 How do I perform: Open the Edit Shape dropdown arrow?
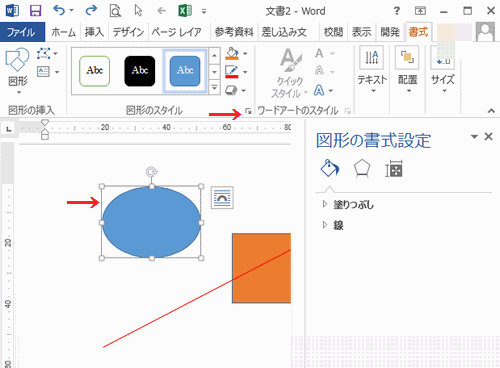point(56,53)
